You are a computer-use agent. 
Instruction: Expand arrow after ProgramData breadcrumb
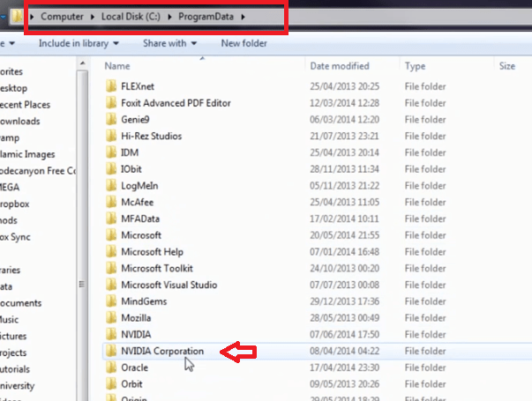(243, 17)
